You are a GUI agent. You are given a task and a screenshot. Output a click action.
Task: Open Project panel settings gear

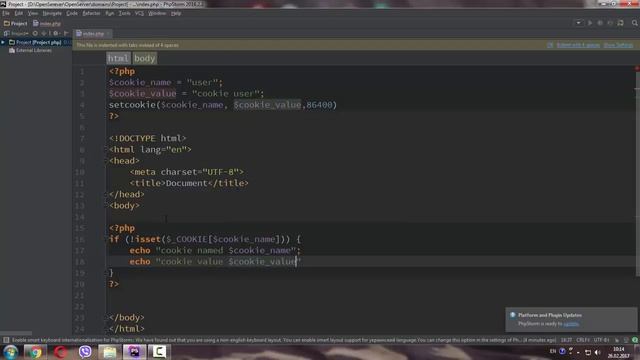point(56,33)
